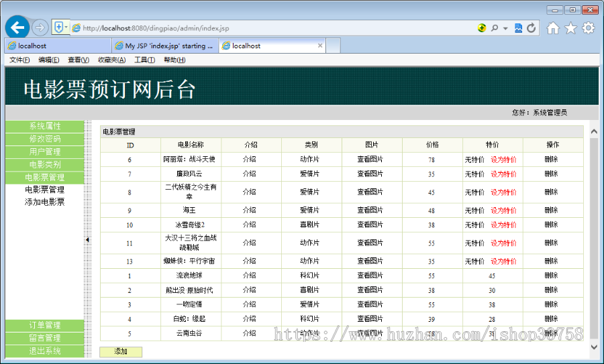Open browser Home icon
604x364 pixels.
coord(553,27)
